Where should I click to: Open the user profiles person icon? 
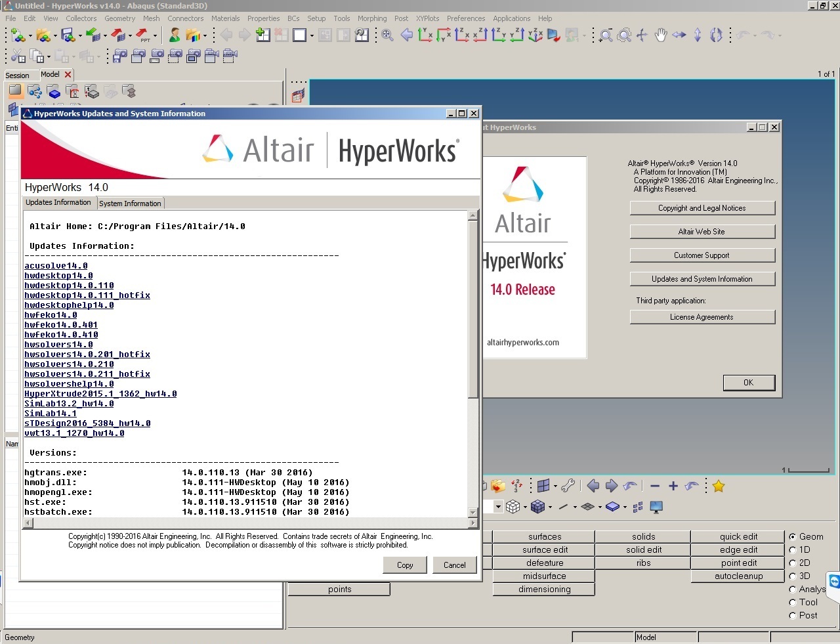click(175, 35)
